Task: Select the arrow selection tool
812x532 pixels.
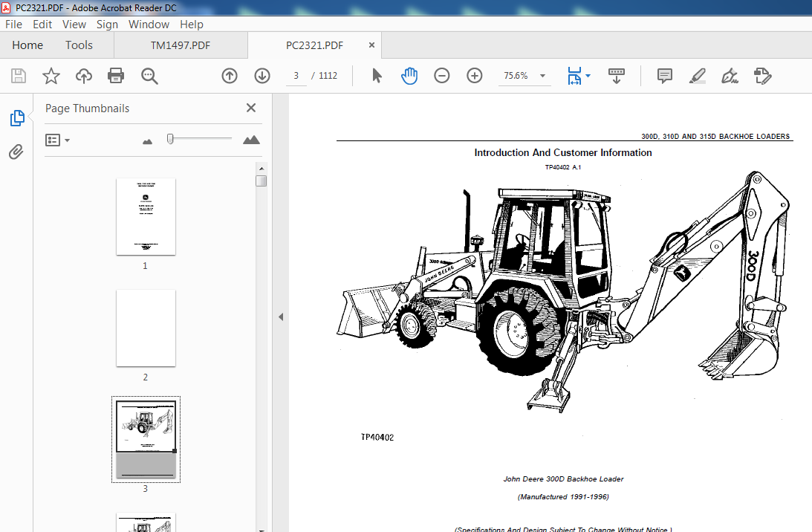Action: pyautogui.click(x=377, y=76)
